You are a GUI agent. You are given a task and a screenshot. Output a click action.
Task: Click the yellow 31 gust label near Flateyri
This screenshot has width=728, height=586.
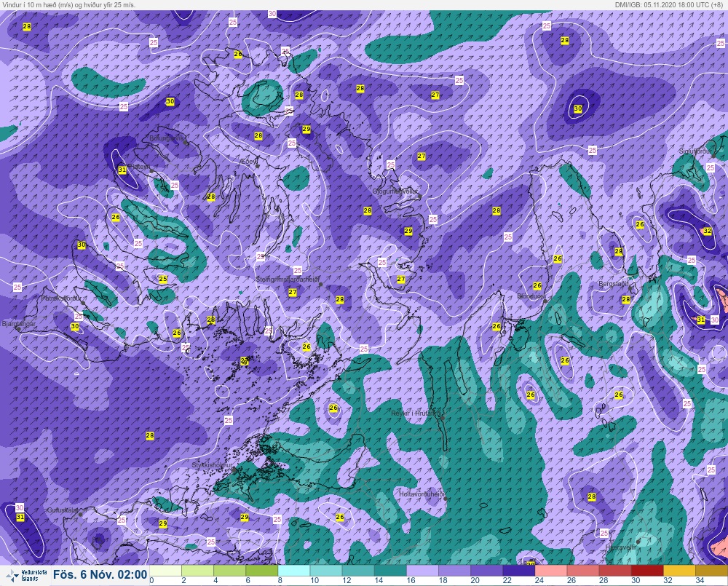[x=122, y=170]
